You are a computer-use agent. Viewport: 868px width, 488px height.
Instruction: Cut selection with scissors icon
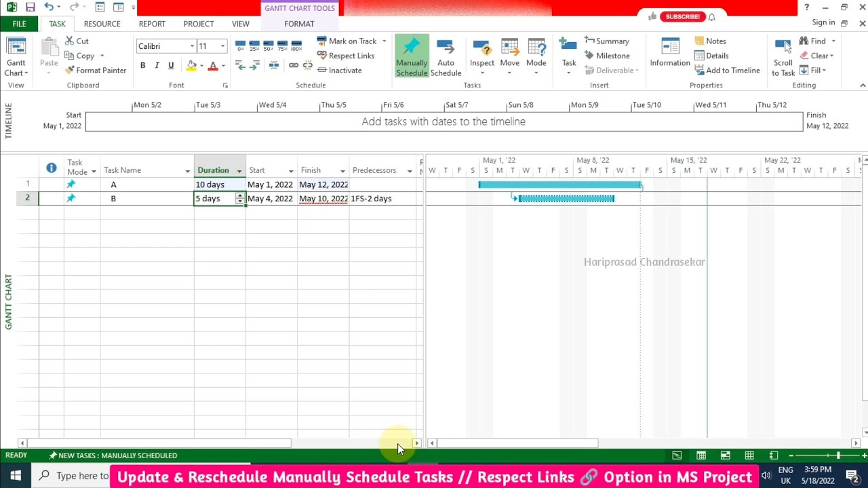click(x=77, y=41)
